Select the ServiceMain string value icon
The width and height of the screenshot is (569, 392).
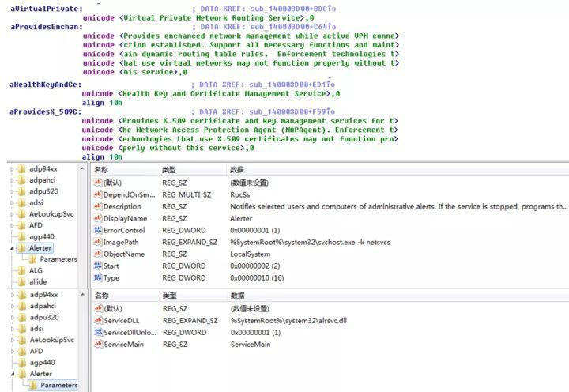[x=98, y=345]
